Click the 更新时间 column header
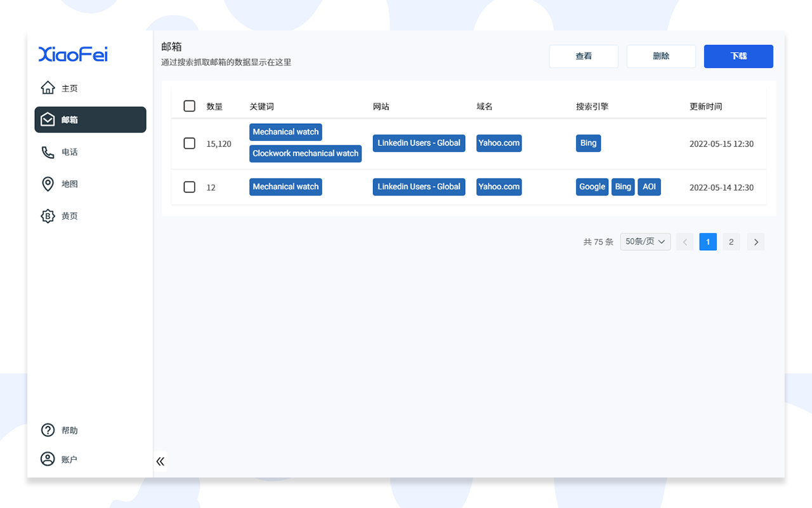 click(x=705, y=107)
